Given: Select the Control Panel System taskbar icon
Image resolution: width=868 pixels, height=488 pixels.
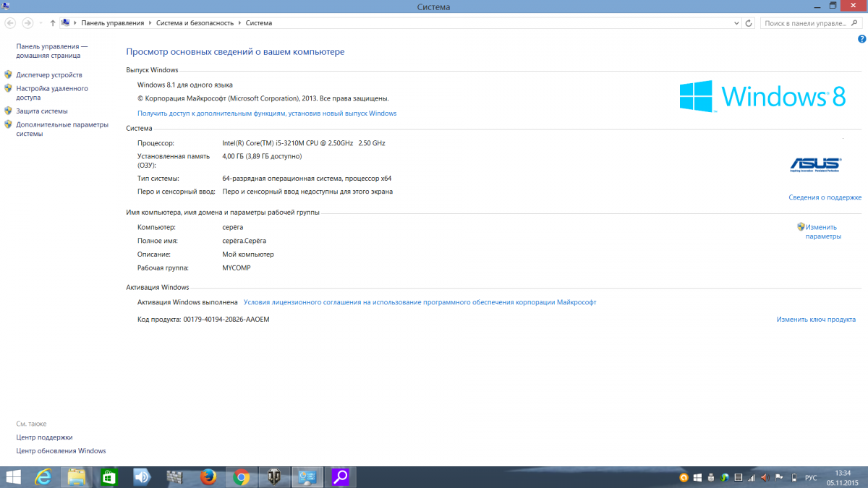Looking at the screenshot, I should pyautogui.click(x=307, y=477).
